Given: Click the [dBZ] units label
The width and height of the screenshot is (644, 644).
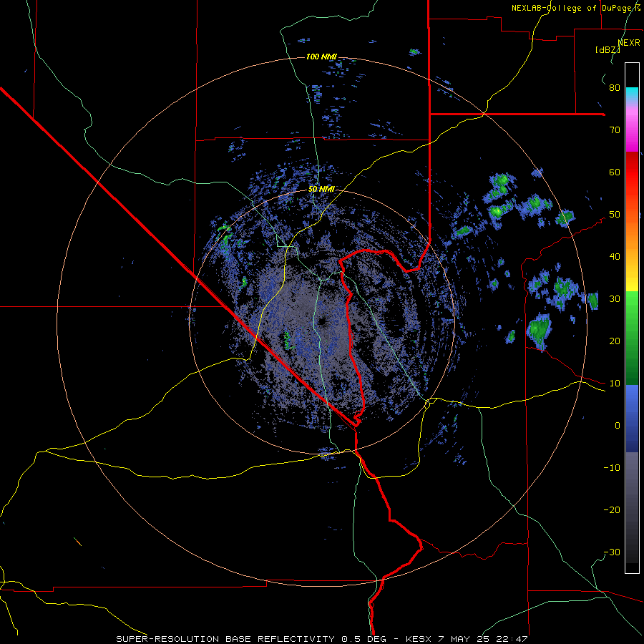Looking at the screenshot, I should tap(608, 50).
